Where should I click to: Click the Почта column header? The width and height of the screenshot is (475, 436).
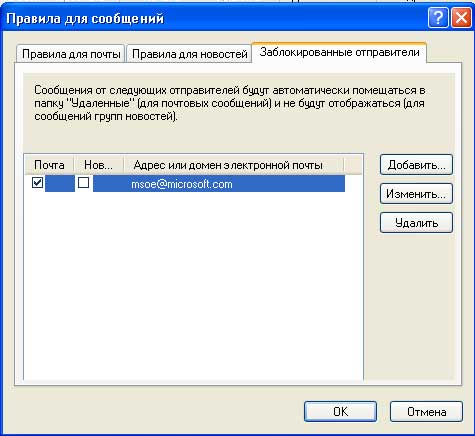(49, 165)
